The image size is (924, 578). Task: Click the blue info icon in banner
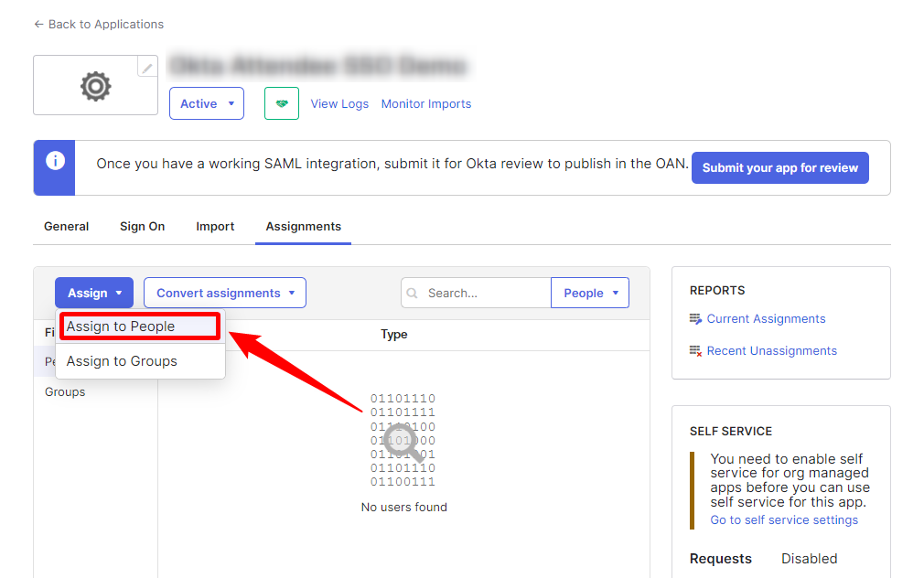click(55, 161)
